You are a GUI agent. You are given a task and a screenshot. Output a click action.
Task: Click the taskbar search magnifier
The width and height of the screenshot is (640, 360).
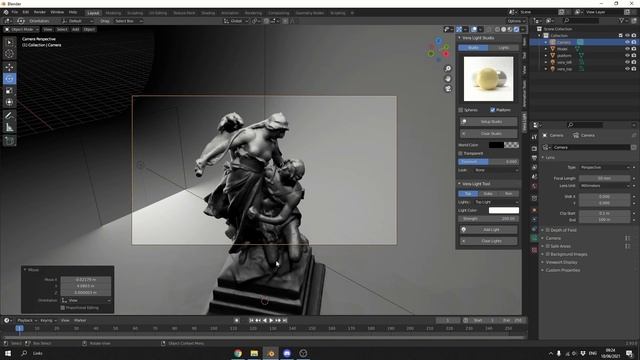[x=24, y=353]
